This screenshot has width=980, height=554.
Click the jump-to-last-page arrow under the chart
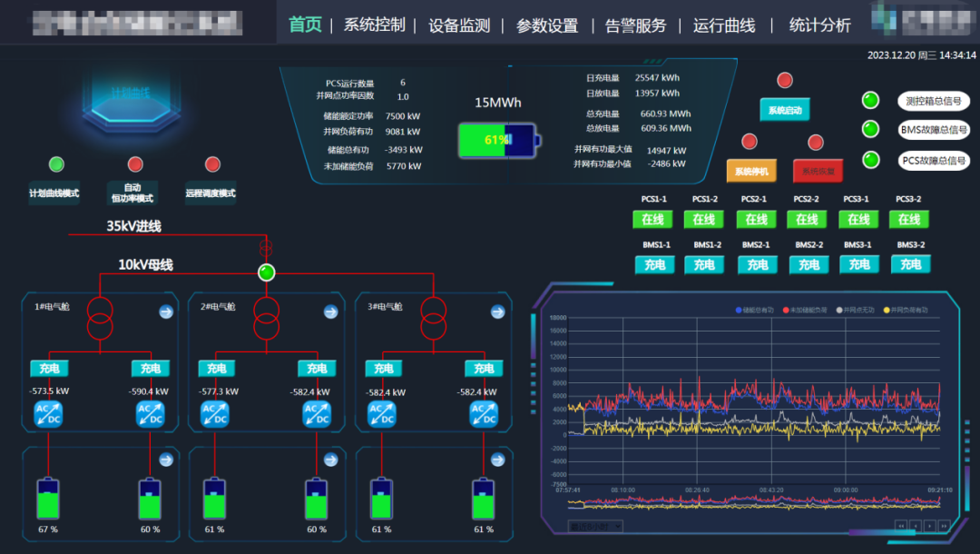[945, 526]
